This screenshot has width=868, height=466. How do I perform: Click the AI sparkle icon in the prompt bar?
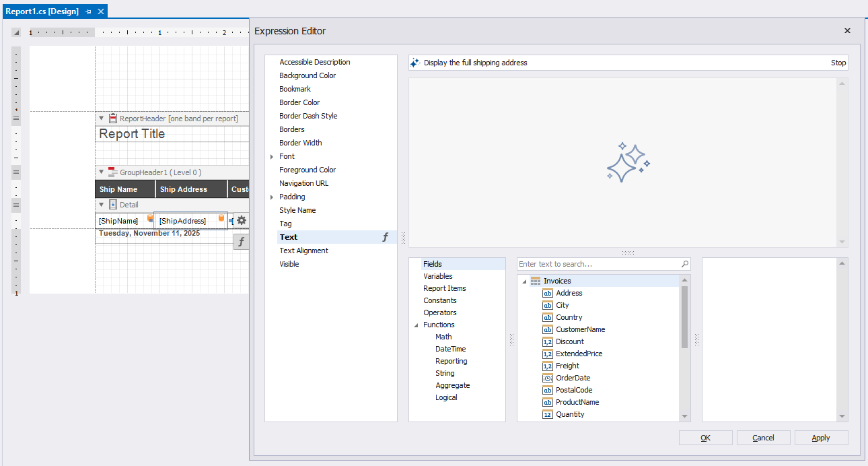click(x=416, y=62)
